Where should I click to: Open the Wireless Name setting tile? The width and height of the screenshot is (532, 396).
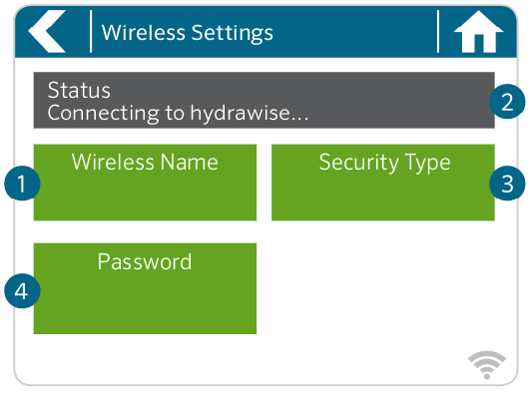coord(145,183)
